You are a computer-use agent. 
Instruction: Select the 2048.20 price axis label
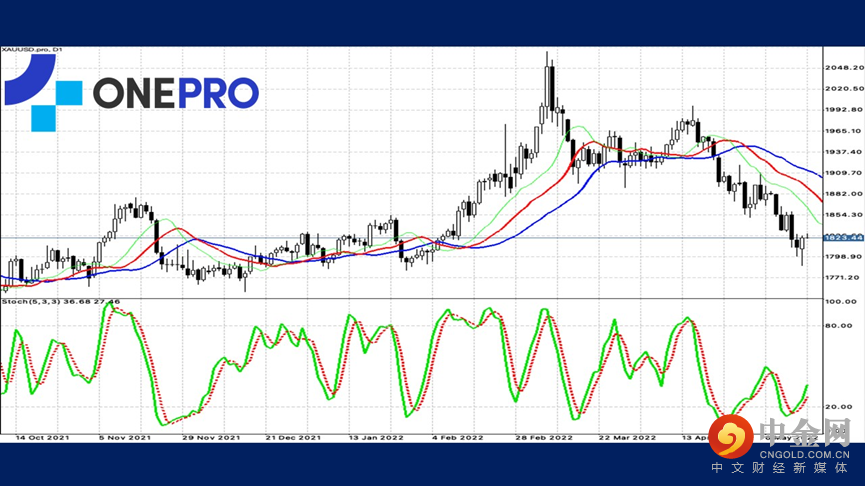pos(844,67)
